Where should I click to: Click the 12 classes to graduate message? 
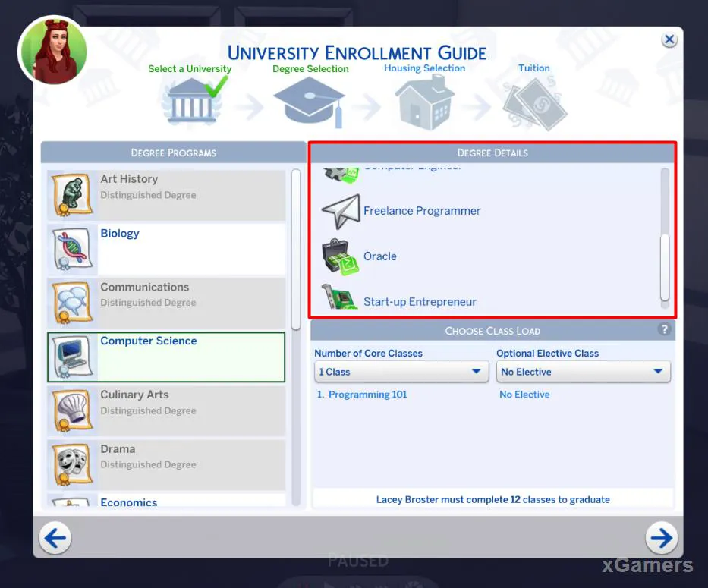493,499
